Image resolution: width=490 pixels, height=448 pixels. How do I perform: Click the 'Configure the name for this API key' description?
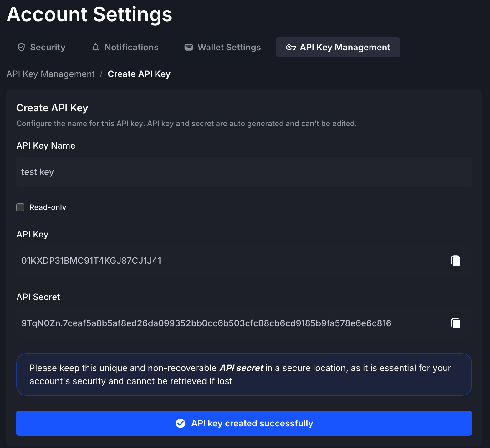(x=186, y=124)
